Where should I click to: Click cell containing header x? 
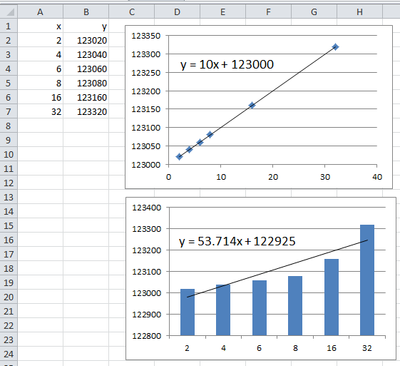click(x=40, y=26)
